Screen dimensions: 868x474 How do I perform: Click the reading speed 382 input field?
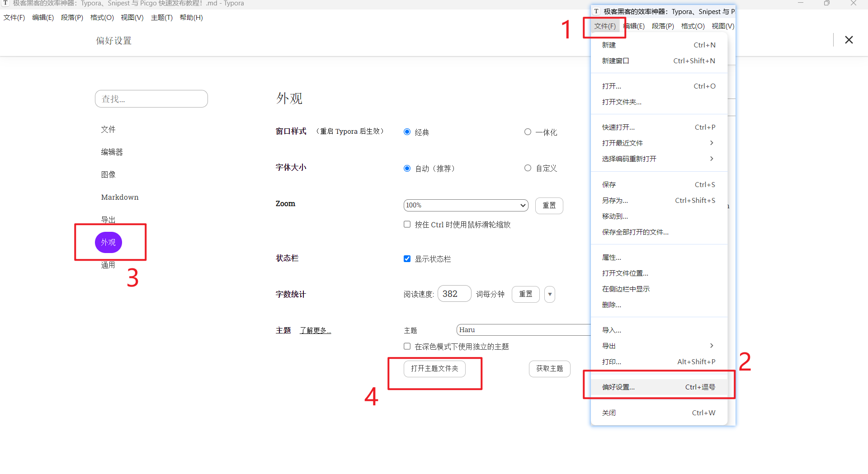point(454,294)
